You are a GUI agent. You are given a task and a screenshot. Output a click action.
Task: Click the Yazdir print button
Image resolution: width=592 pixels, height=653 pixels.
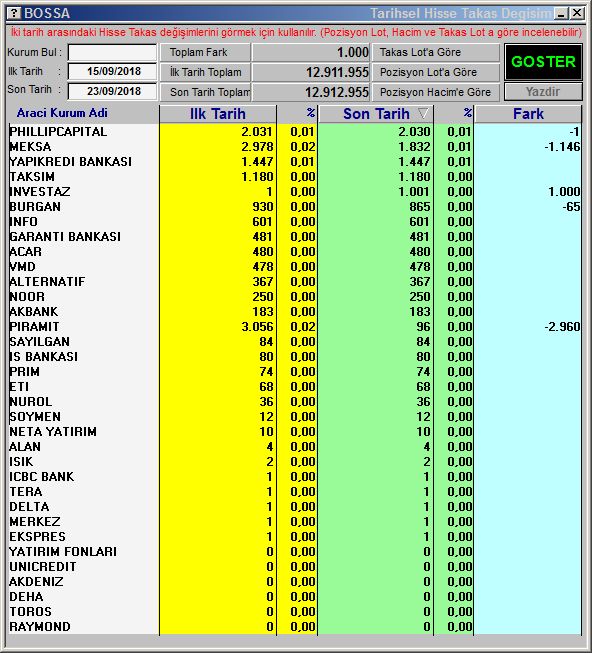click(543, 92)
